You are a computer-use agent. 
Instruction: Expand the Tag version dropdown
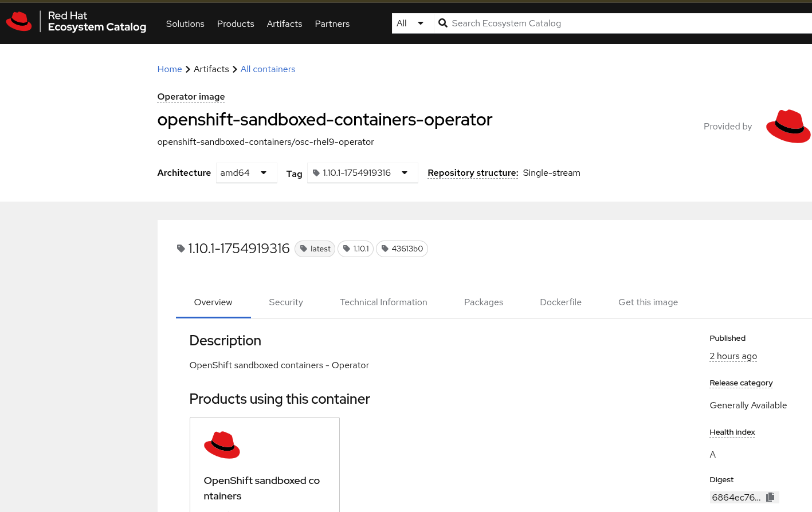[362, 173]
